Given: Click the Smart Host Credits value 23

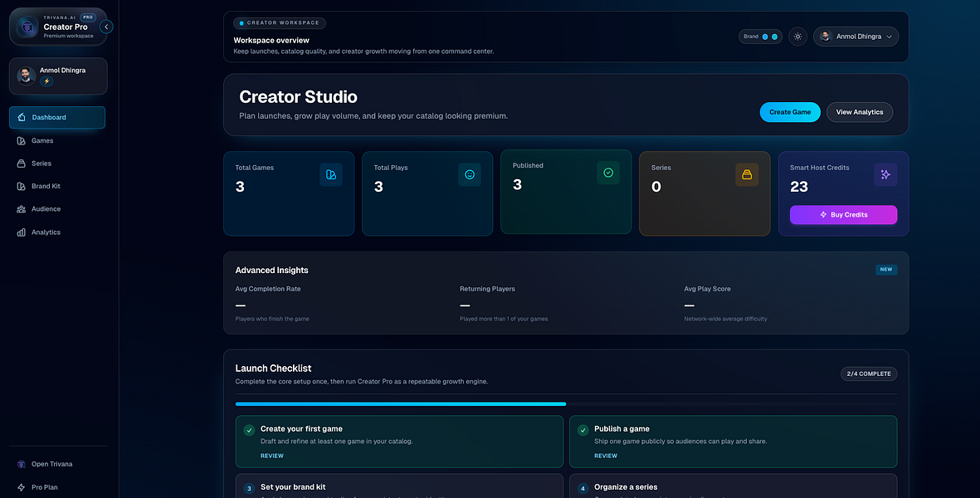Looking at the screenshot, I should pos(799,187).
